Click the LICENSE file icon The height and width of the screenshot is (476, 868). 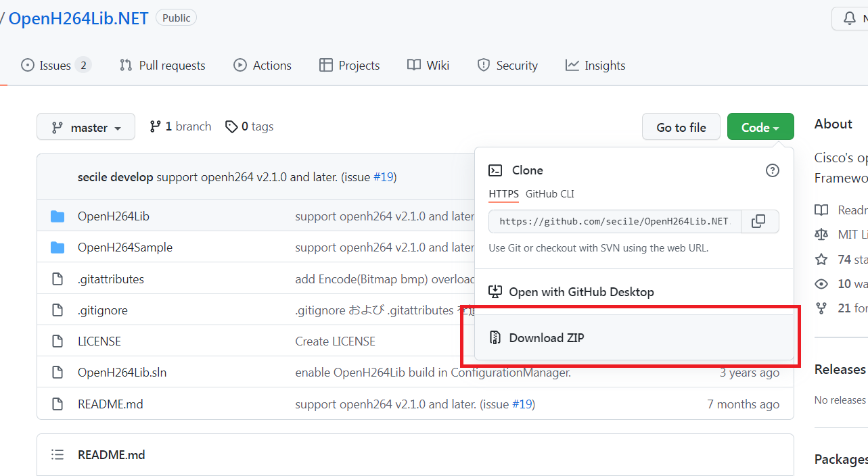[x=58, y=341]
